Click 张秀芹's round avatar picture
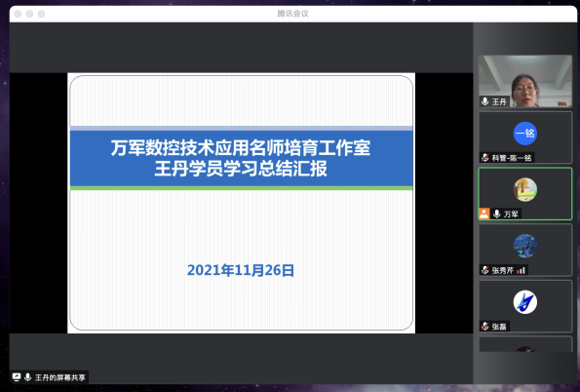580x392 pixels. [524, 246]
